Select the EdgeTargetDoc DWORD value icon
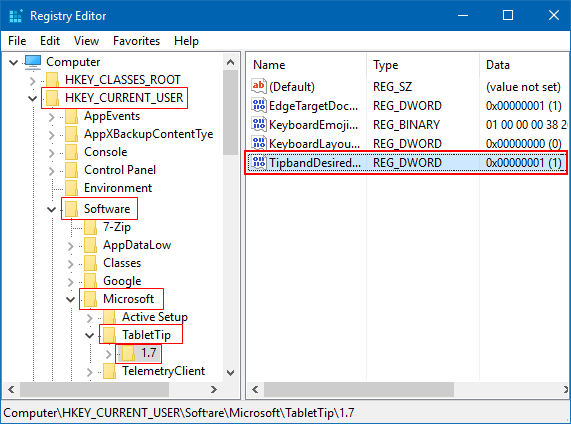This screenshot has width=571, height=424. tap(259, 106)
